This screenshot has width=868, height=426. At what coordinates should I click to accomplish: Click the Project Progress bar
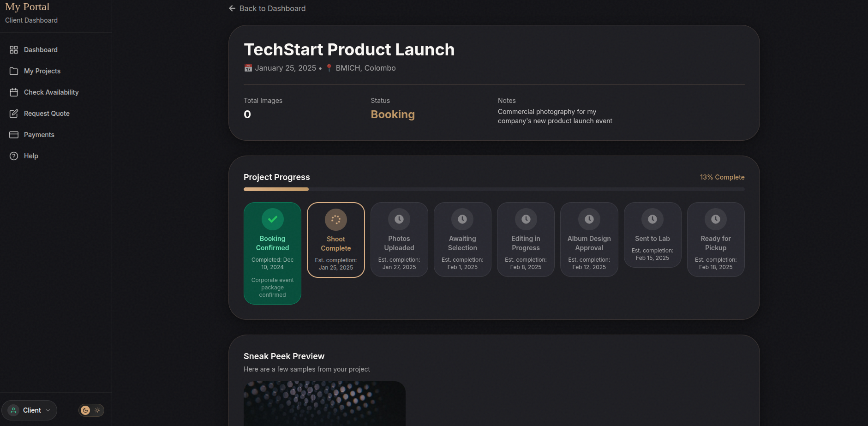point(494,189)
